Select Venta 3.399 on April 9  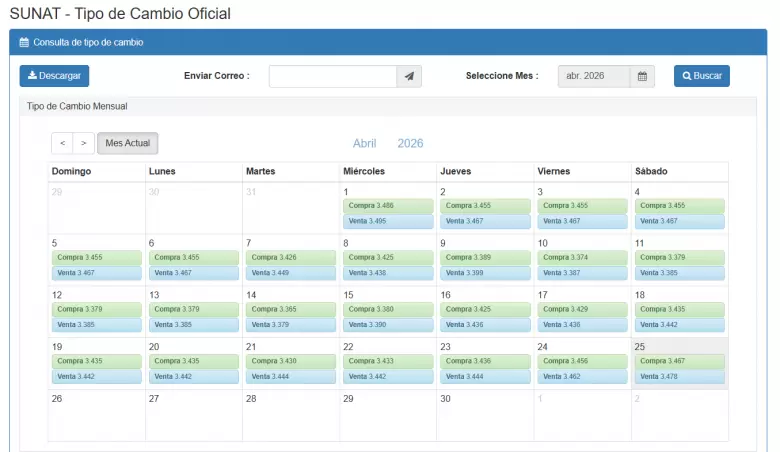[x=485, y=273]
